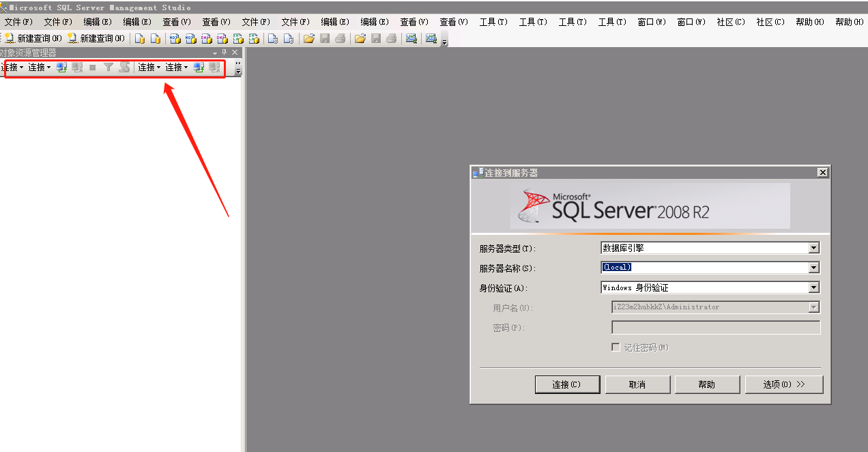The width and height of the screenshot is (868, 452).
Task: Close the 对象资源管理器 panel
Action: 235,53
